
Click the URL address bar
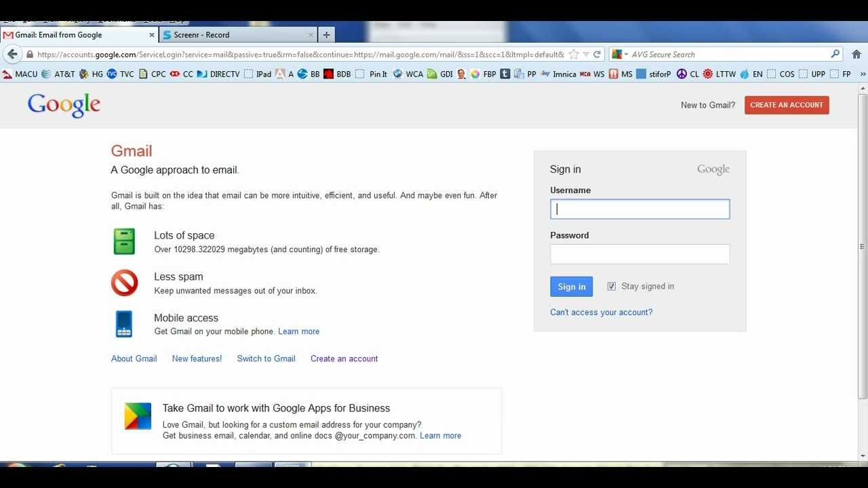pyautogui.click(x=300, y=55)
